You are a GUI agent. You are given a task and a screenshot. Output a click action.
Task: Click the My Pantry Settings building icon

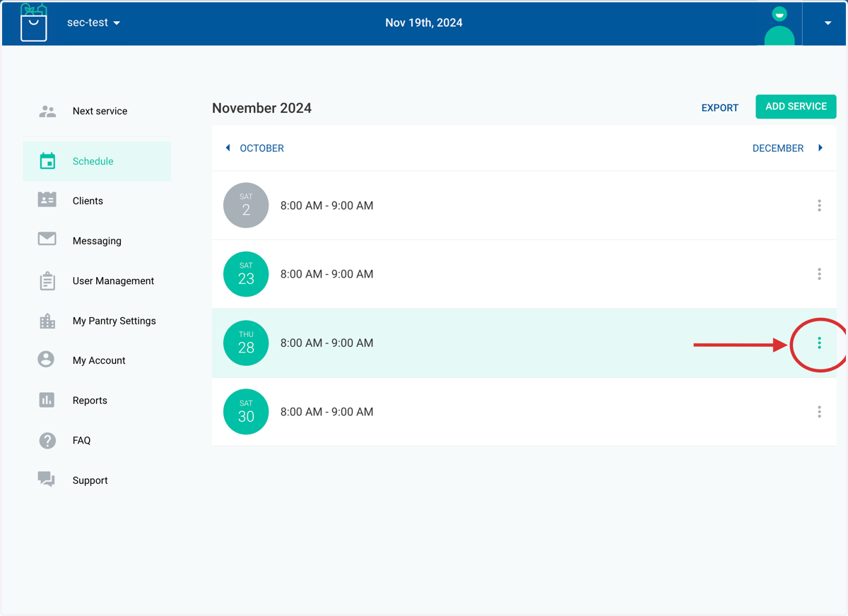tap(47, 321)
